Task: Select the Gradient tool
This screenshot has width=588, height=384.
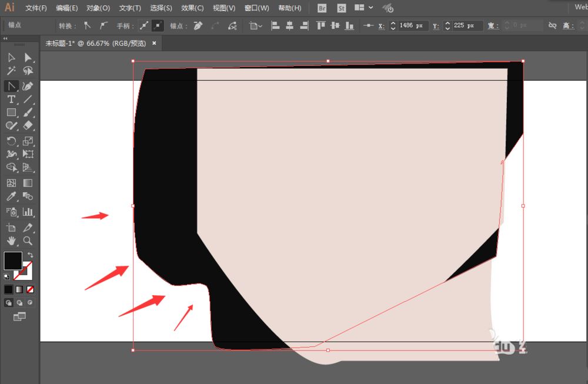Action: 27,183
